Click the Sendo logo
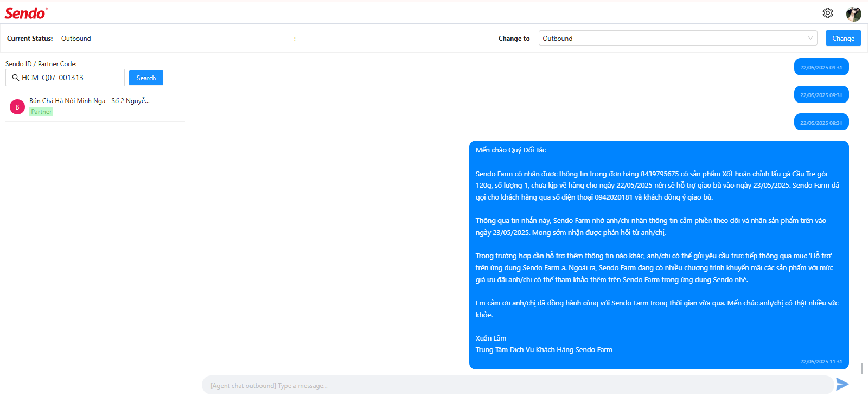The height and width of the screenshot is (402, 868). (26, 13)
